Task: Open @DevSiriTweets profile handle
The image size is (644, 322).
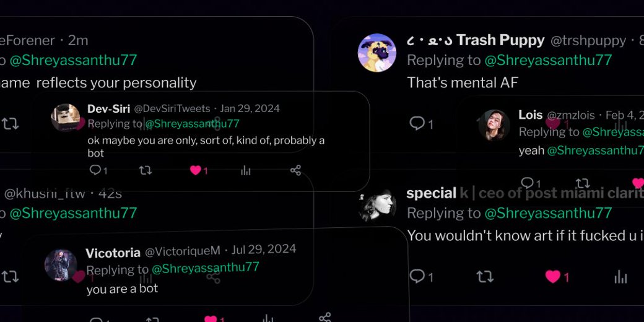Action: pyautogui.click(x=172, y=109)
